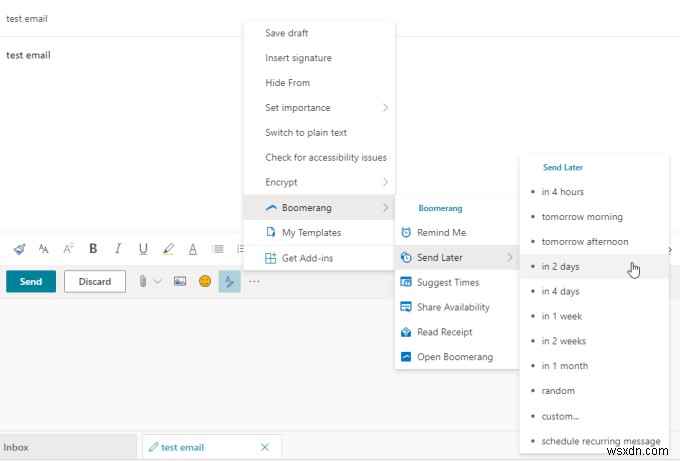Click the Share Availability icon

pos(406,307)
